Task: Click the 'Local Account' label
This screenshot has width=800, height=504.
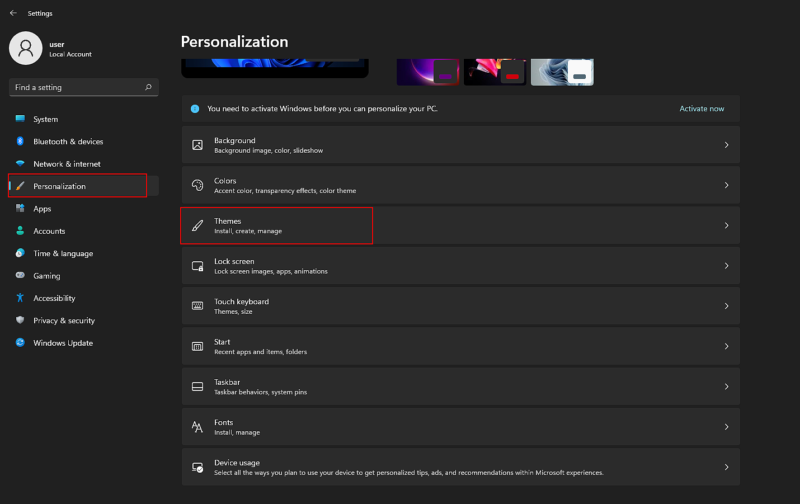Action: click(x=70, y=54)
